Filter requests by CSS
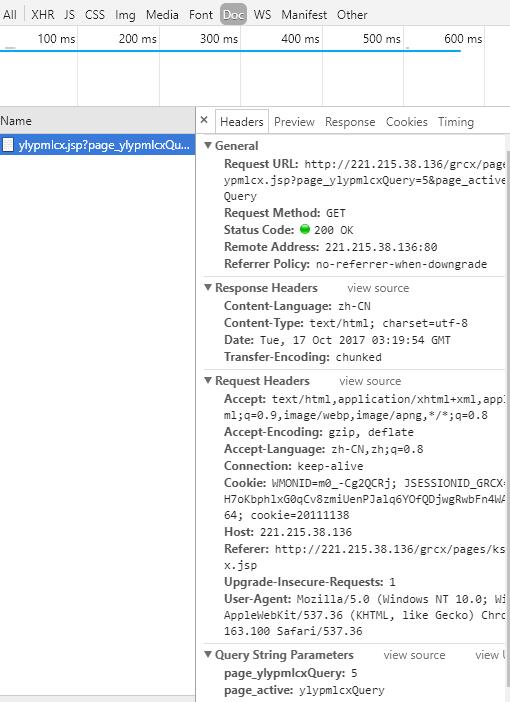 click(95, 15)
